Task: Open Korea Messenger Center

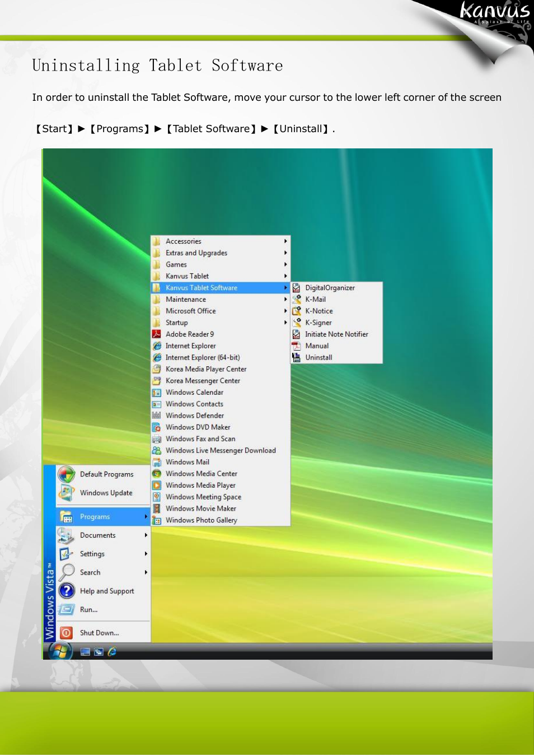Action: (221, 381)
